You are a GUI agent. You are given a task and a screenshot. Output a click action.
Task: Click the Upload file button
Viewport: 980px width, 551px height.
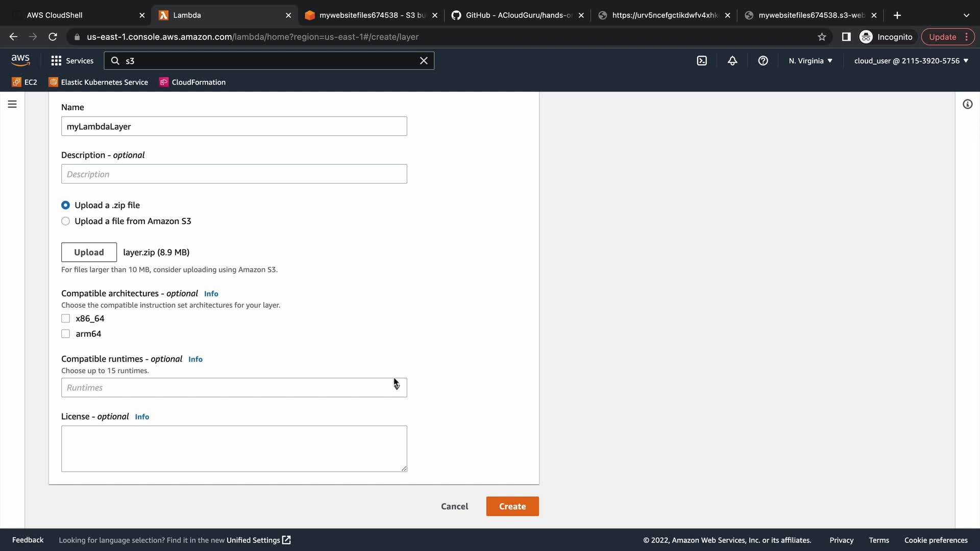click(89, 252)
